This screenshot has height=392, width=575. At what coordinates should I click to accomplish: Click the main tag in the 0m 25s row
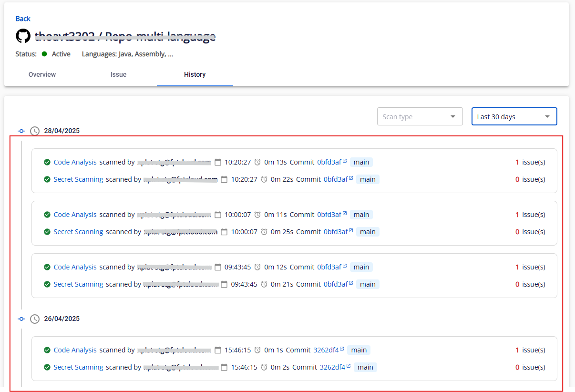(368, 232)
